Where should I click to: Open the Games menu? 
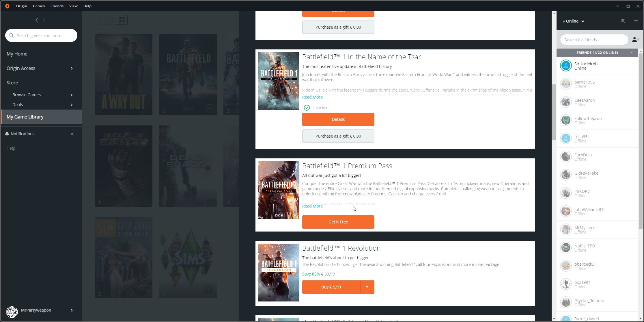pos(39,6)
